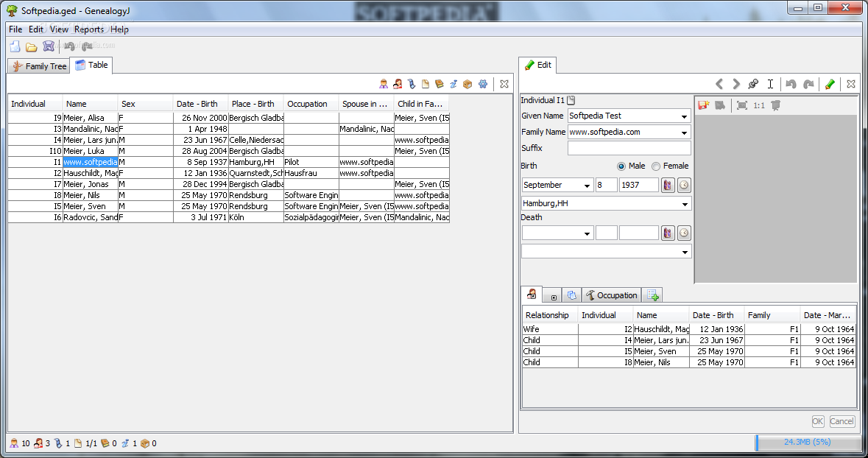The height and width of the screenshot is (458, 868).
Task: Create a new genealogy file
Action: coord(15,46)
